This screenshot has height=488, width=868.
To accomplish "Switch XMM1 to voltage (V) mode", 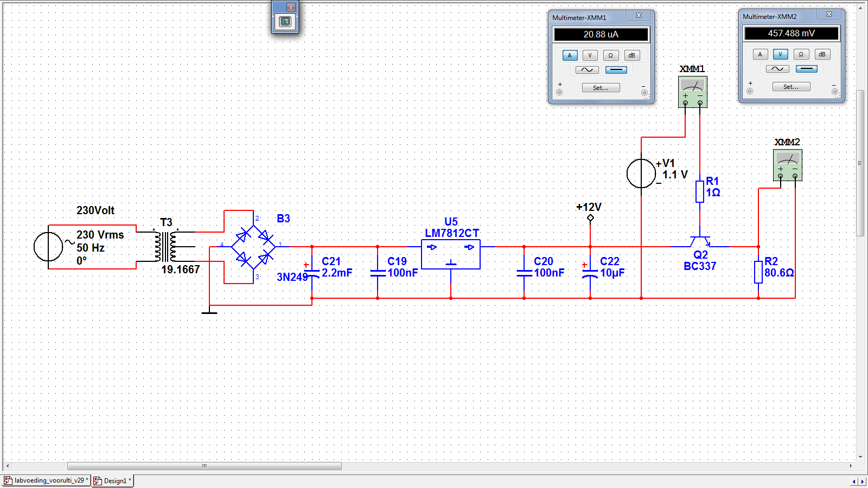I will pyautogui.click(x=590, y=55).
